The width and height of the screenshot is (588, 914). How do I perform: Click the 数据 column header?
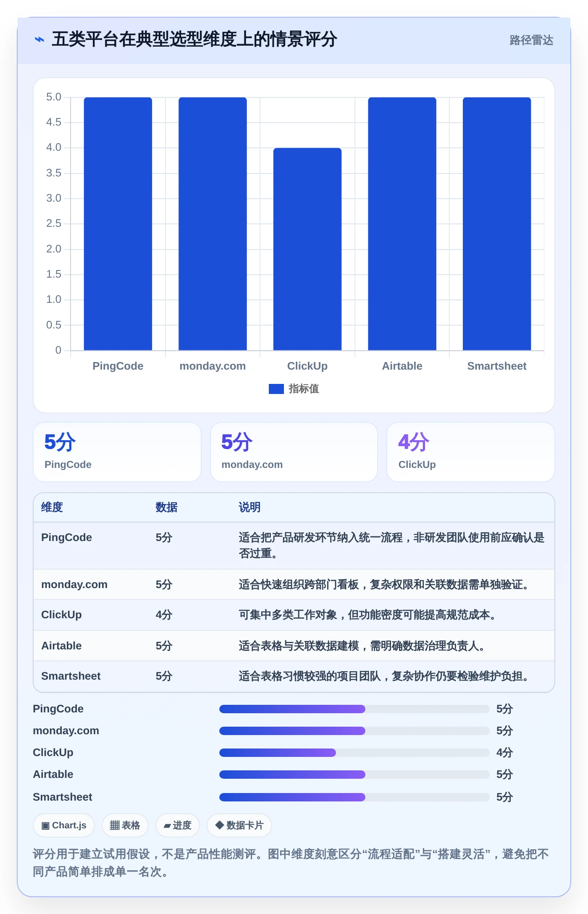[167, 507]
